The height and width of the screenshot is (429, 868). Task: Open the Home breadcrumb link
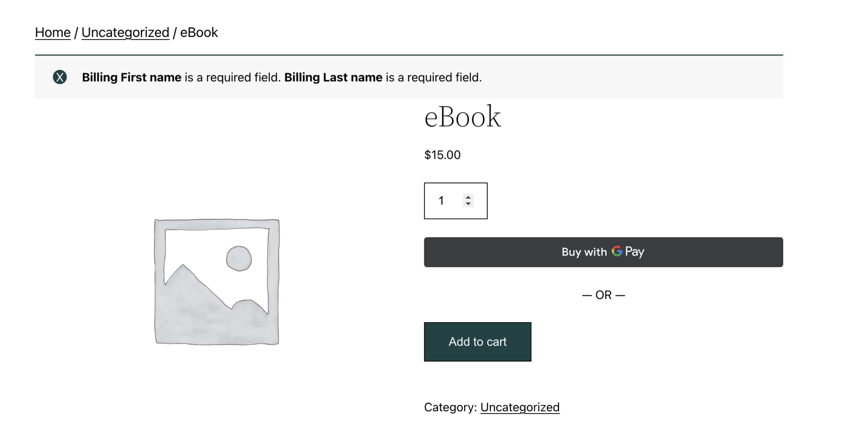(x=53, y=32)
